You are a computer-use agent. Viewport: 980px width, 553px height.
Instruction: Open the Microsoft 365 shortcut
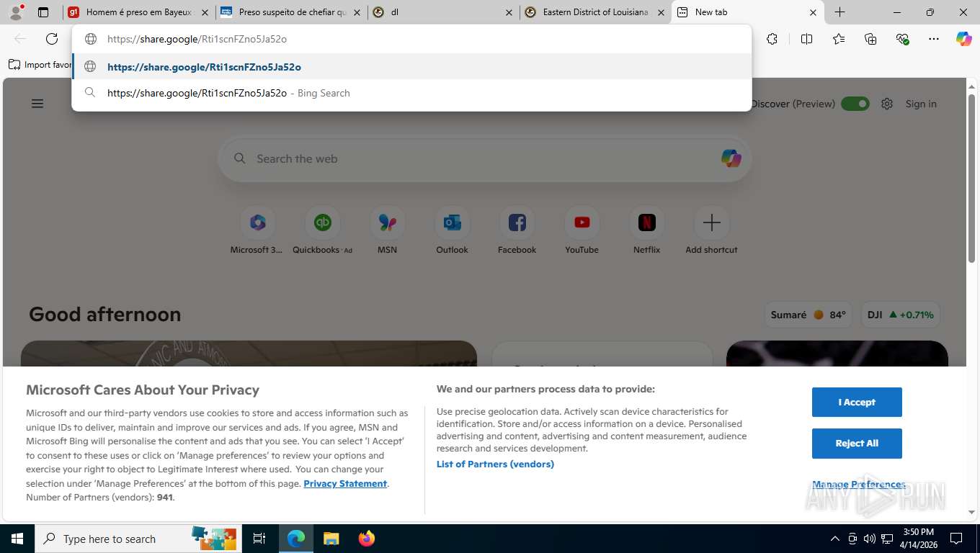(x=257, y=230)
